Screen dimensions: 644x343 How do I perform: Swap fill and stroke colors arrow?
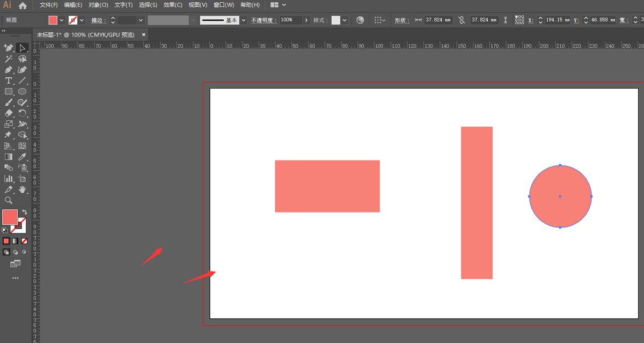pos(25,213)
